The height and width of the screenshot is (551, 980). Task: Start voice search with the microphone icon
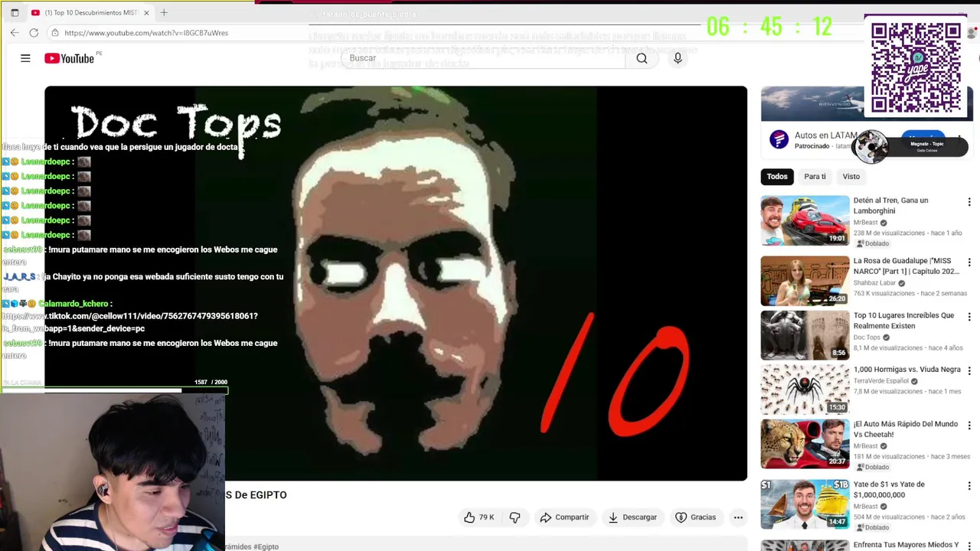(x=678, y=58)
